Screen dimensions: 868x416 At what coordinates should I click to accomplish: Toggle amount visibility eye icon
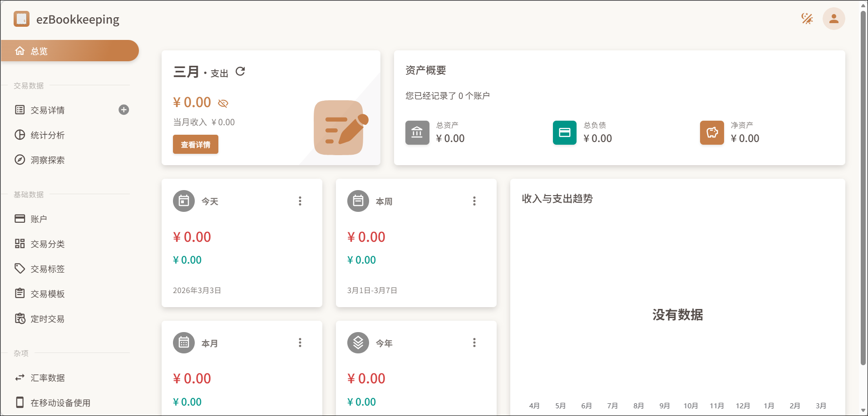(x=223, y=103)
